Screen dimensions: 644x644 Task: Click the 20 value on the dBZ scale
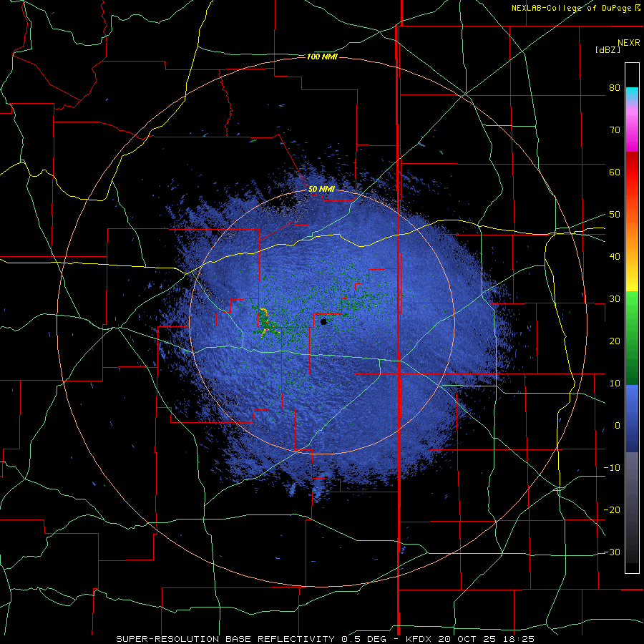[615, 341]
